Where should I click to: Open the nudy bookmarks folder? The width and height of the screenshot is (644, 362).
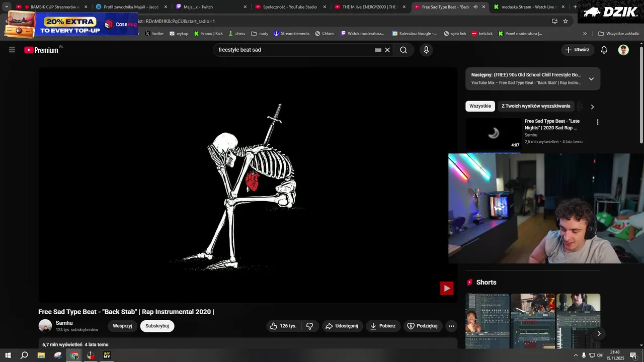click(260, 34)
